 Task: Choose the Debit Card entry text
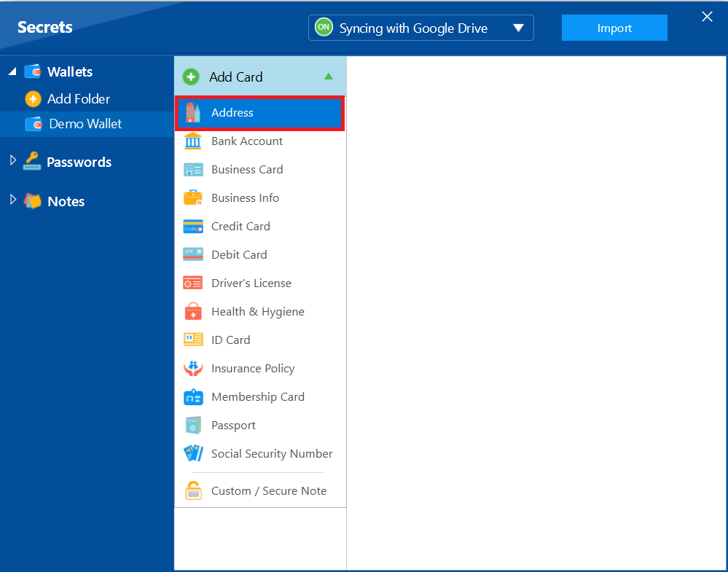(239, 255)
